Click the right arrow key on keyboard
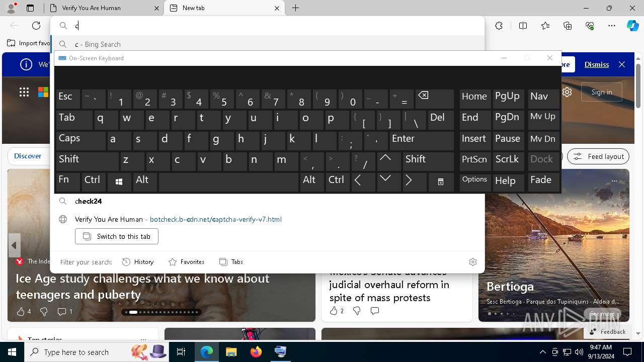Image resolution: width=644 pixels, height=362 pixels. coord(414,182)
